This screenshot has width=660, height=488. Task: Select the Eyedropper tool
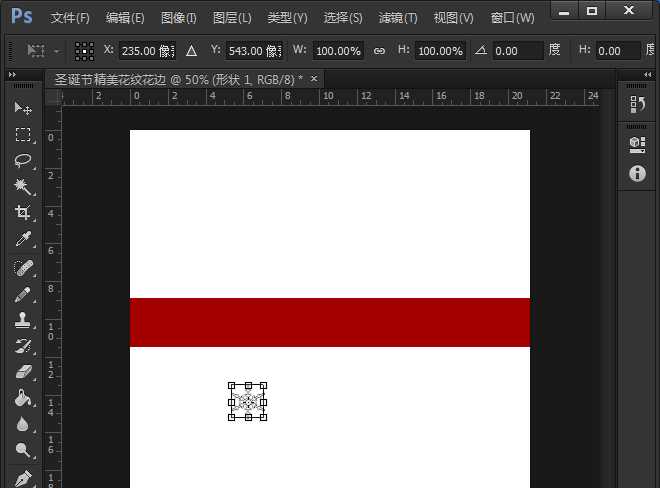[22, 240]
